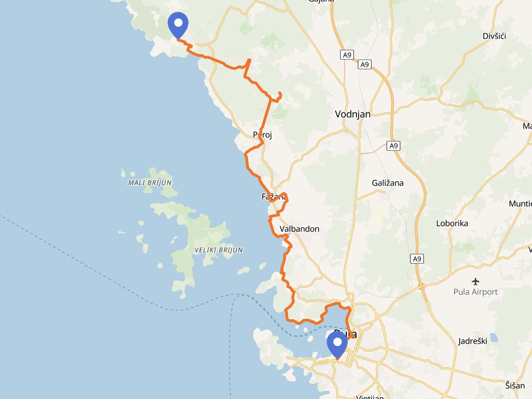Click the topmost A9 highway shield

pyautogui.click(x=347, y=55)
